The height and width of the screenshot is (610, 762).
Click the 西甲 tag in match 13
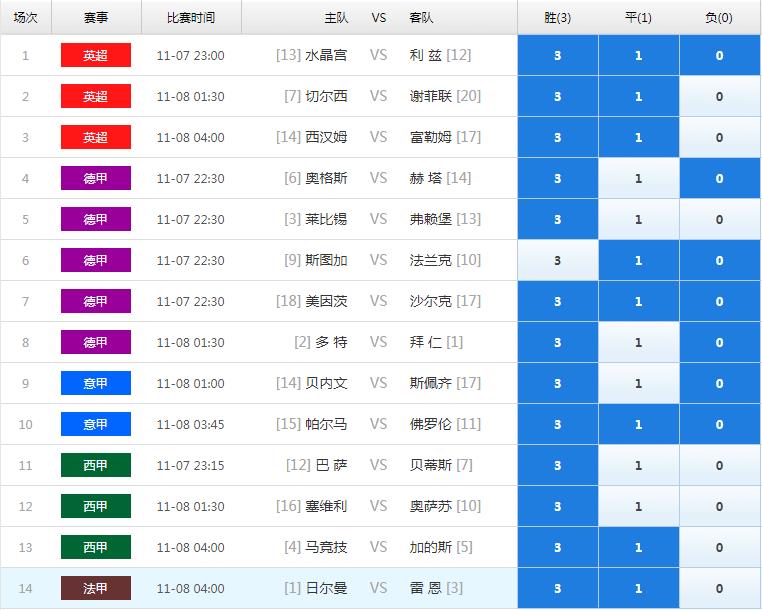point(96,547)
